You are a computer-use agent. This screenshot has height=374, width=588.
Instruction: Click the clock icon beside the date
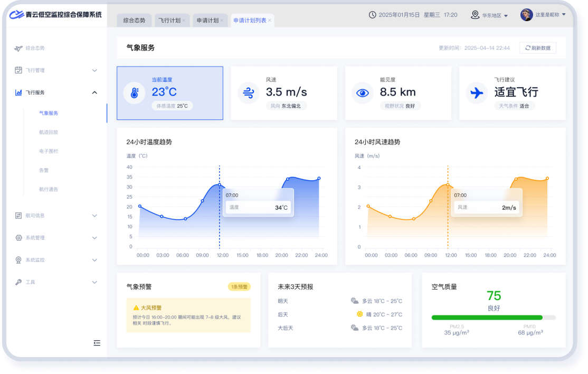tap(372, 15)
